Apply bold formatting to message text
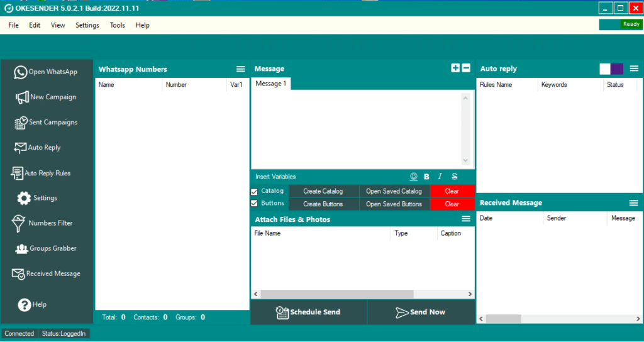This screenshot has width=644, height=342. [x=426, y=177]
